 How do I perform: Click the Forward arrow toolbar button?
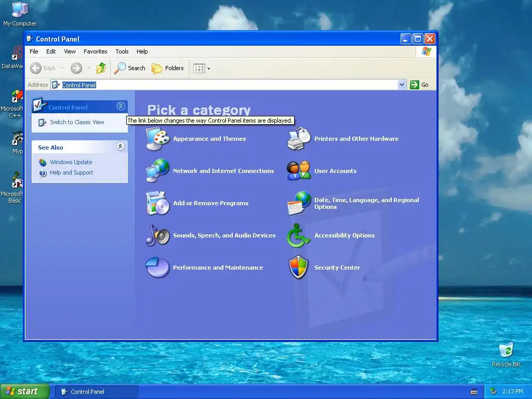(76, 68)
